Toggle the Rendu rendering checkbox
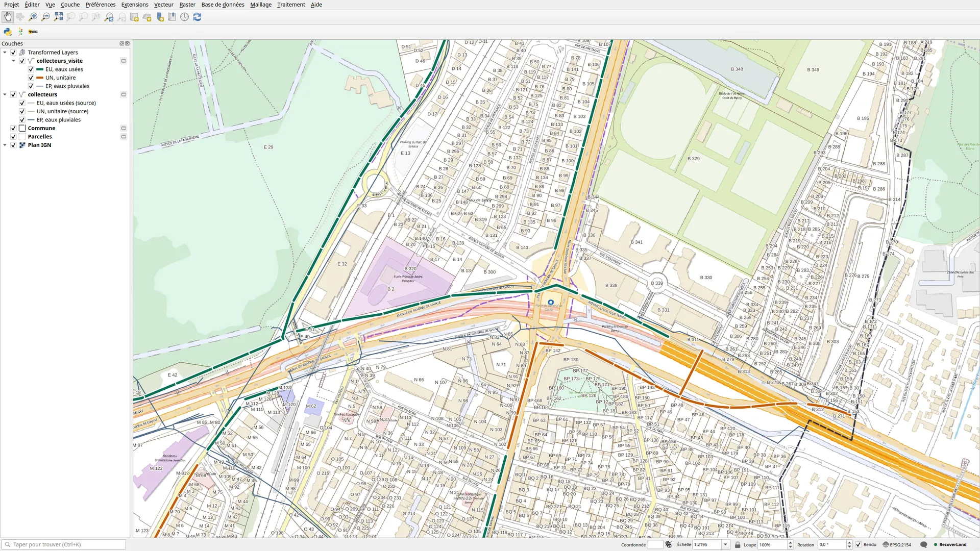This screenshot has height=551, width=980. pos(859,544)
